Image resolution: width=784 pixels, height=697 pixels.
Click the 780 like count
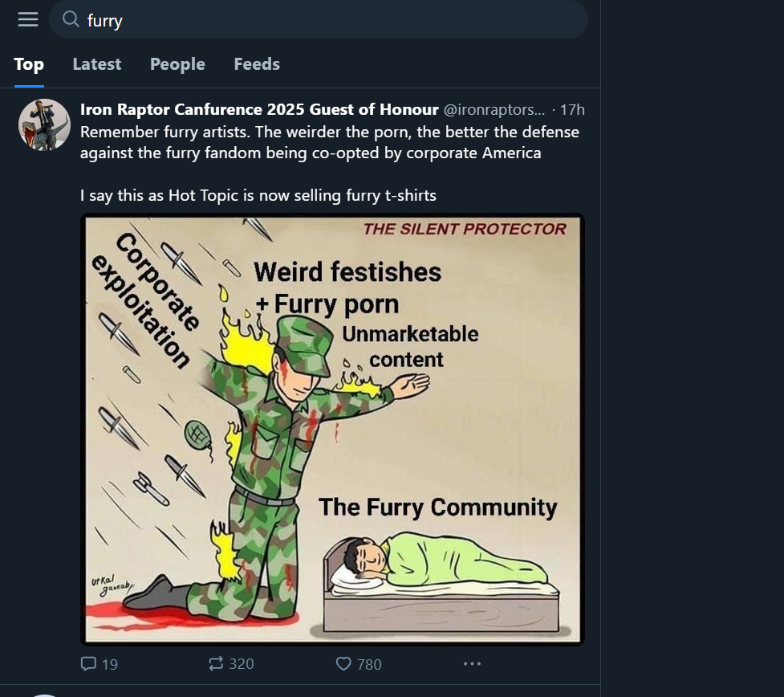pos(369,664)
